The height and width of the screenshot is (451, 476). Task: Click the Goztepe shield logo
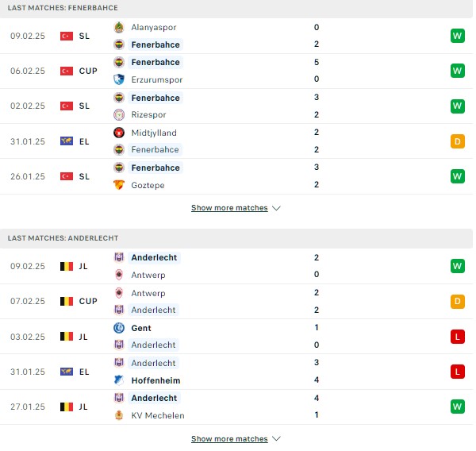[119, 185]
